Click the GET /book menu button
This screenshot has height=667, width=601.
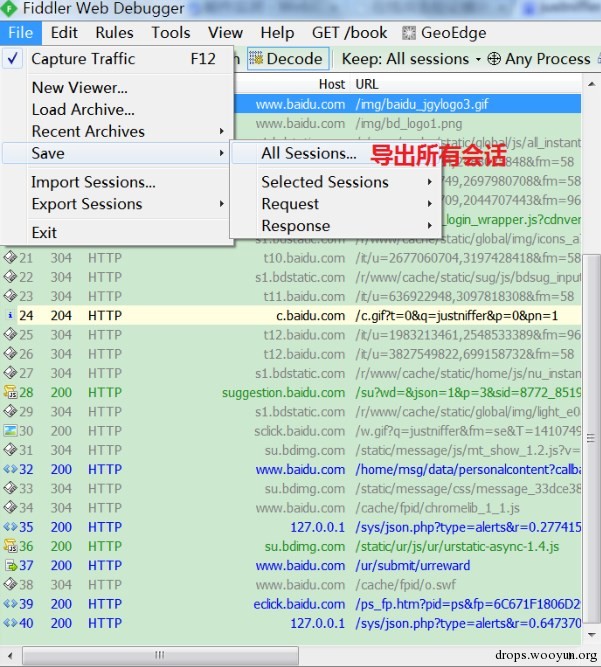point(350,33)
